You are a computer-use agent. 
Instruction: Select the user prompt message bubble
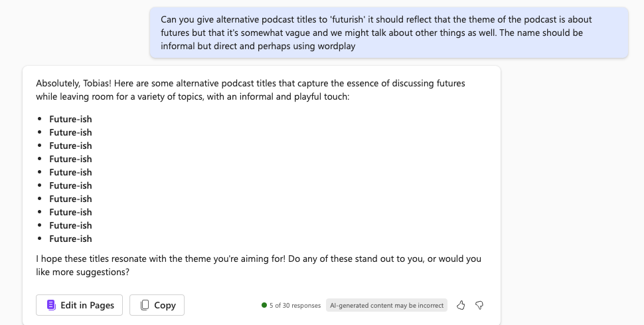(388, 33)
